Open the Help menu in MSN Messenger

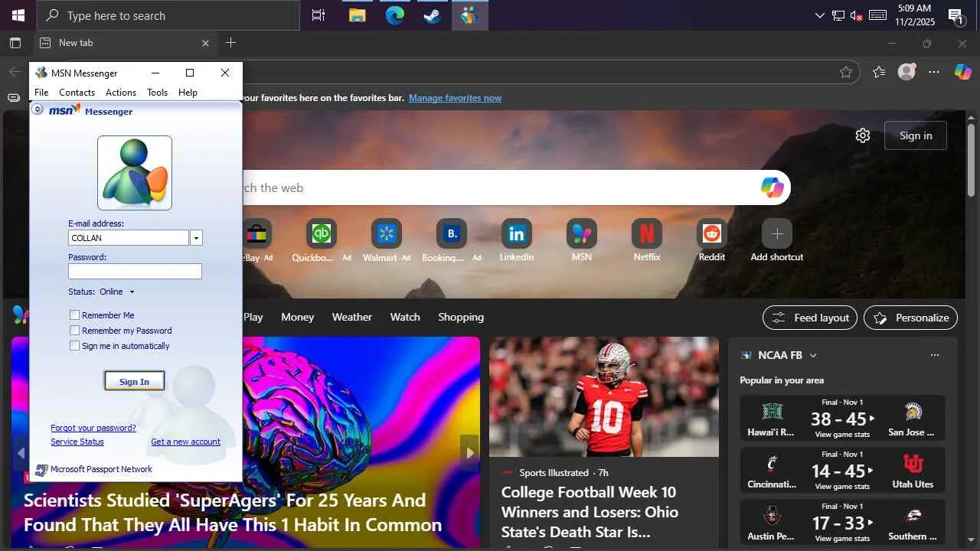(188, 93)
